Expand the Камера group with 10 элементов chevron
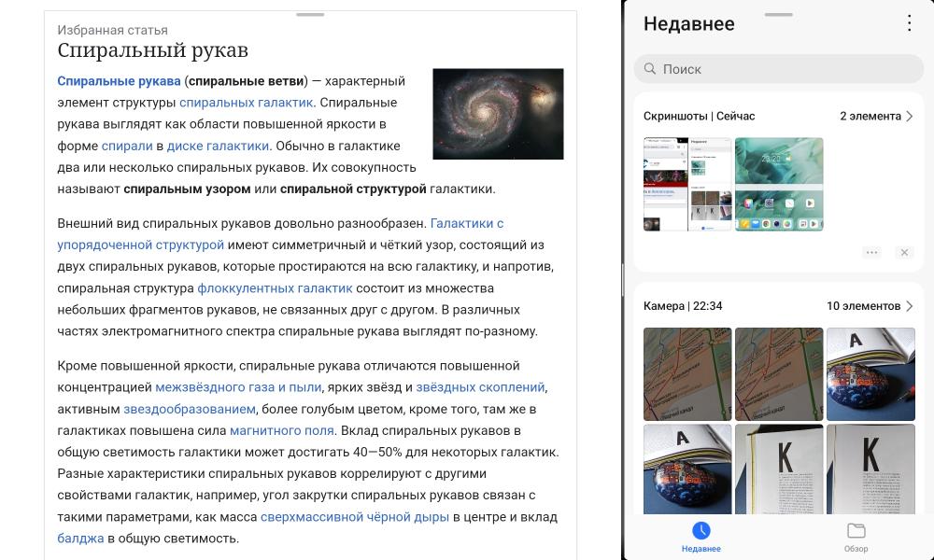This screenshot has height=560, width=934. pyautogui.click(x=909, y=306)
